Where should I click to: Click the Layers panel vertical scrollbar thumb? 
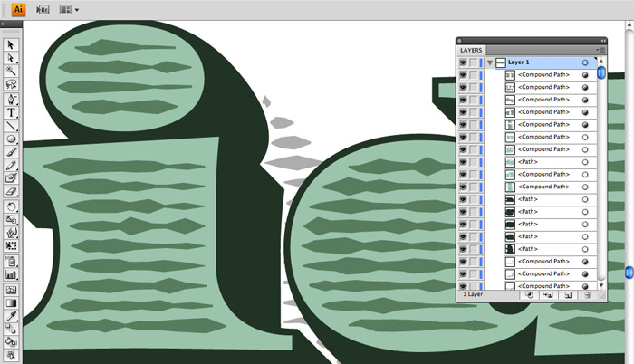pyautogui.click(x=600, y=72)
